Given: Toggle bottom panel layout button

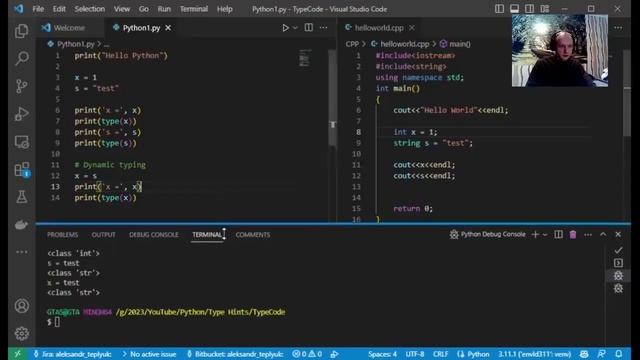Looking at the screenshot, I should click(514, 9).
